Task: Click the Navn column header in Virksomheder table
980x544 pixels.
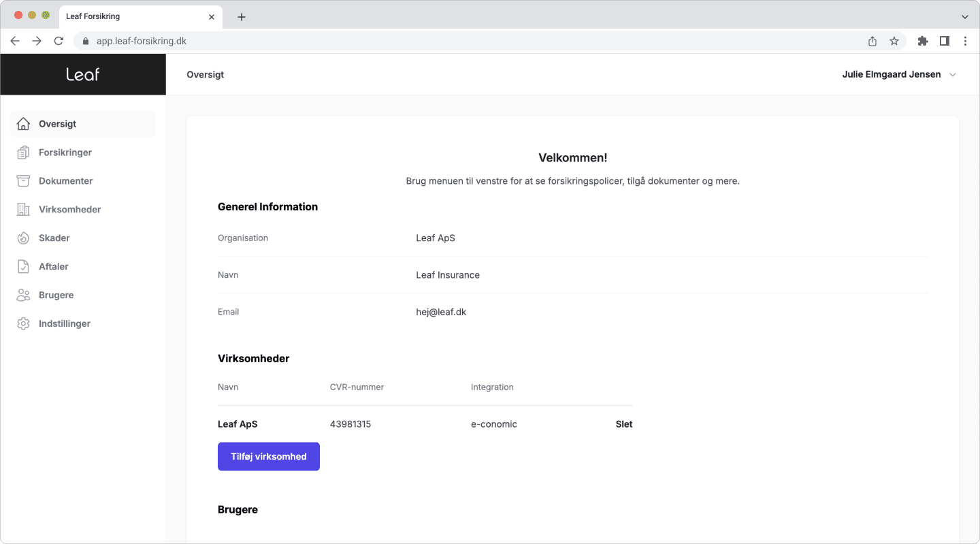Action: 228,387
